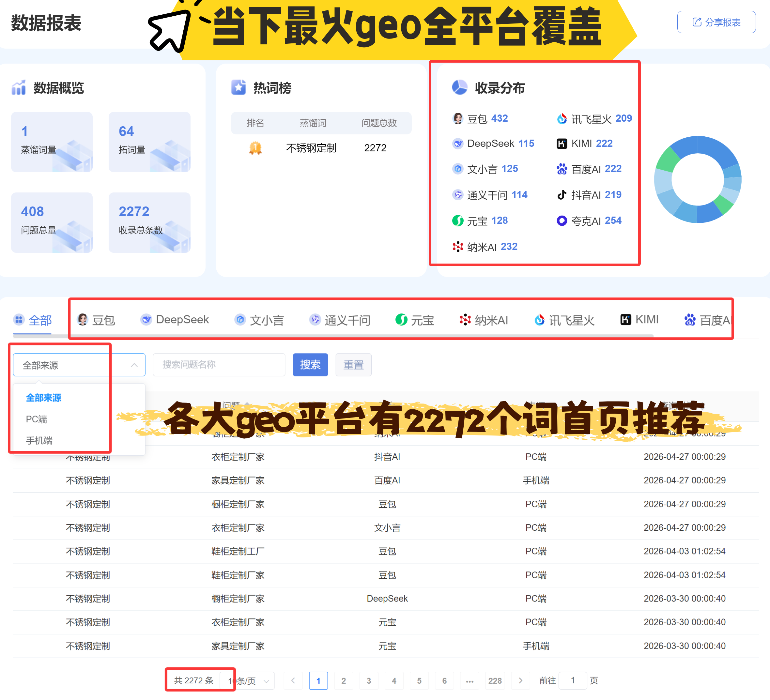Click the 搜索问题名称 search input field
770x700 pixels.
click(x=219, y=365)
